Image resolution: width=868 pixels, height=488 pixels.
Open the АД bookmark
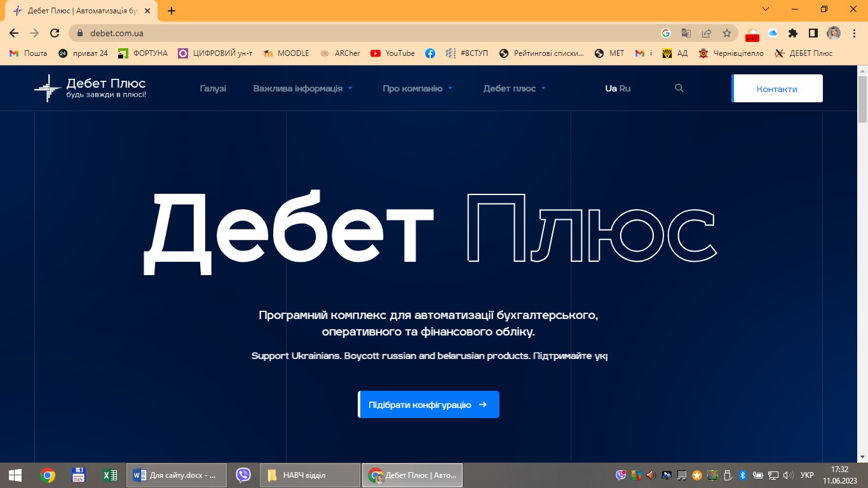675,53
